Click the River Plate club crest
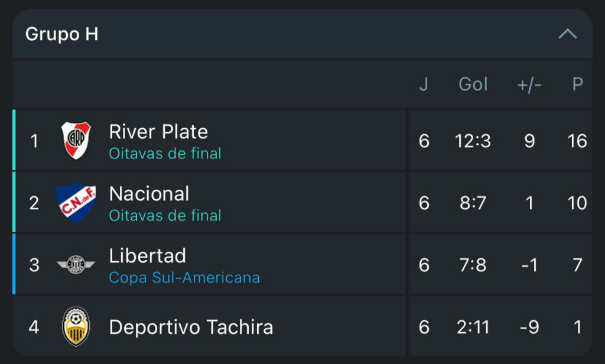 point(76,141)
